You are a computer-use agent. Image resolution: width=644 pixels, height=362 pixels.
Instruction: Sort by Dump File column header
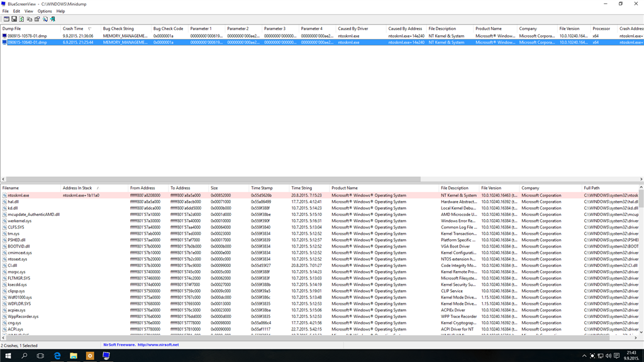[30, 29]
